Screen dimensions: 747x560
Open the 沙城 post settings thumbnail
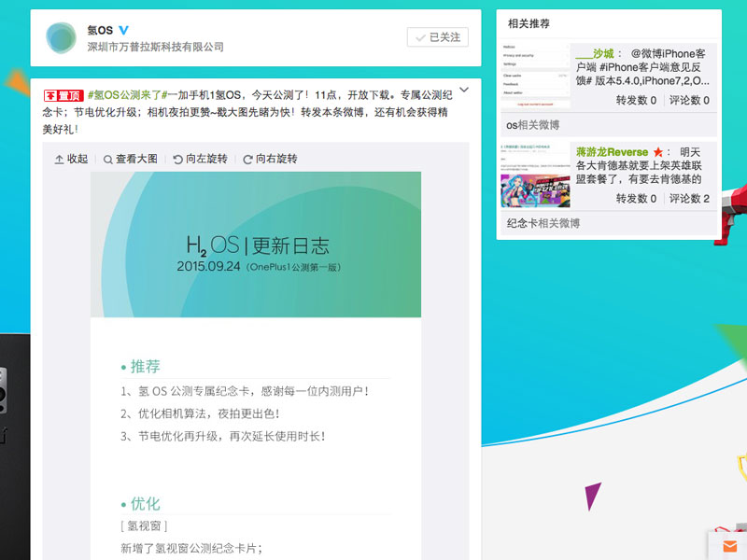535,76
